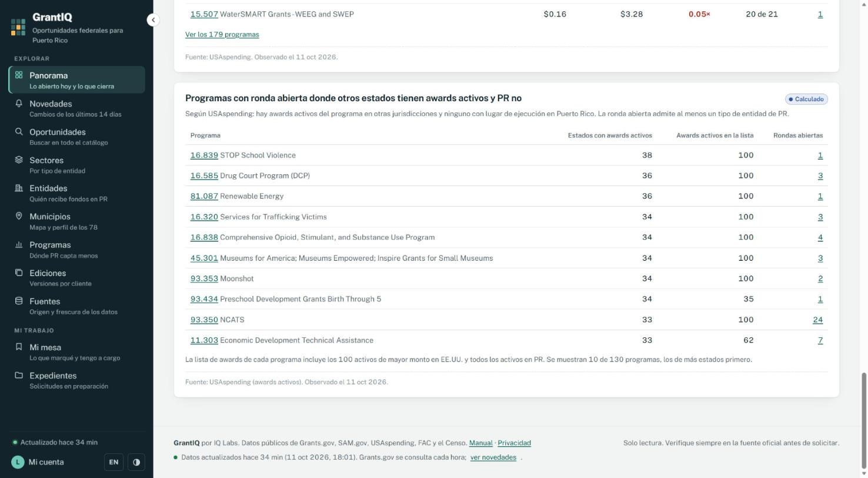Open program 81.087 Renewable Energy link
This screenshot has height=478, width=868.
pyautogui.click(x=204, y=196)
